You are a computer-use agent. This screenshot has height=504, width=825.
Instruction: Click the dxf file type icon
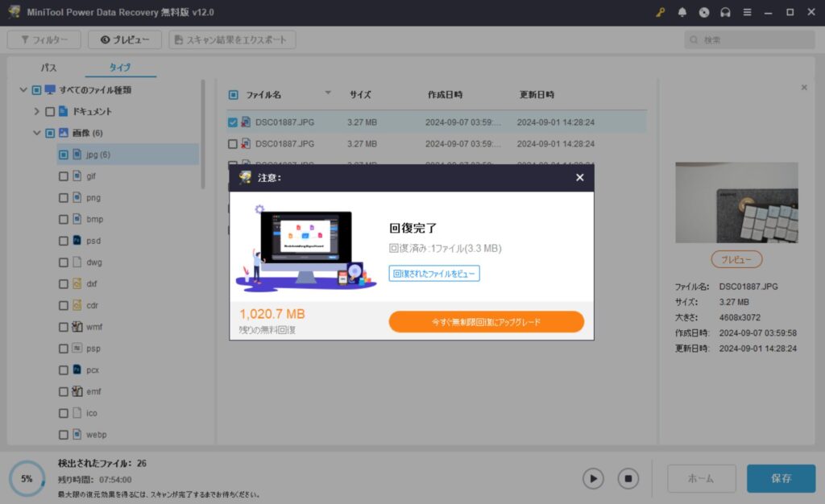[x=77, y=283]
